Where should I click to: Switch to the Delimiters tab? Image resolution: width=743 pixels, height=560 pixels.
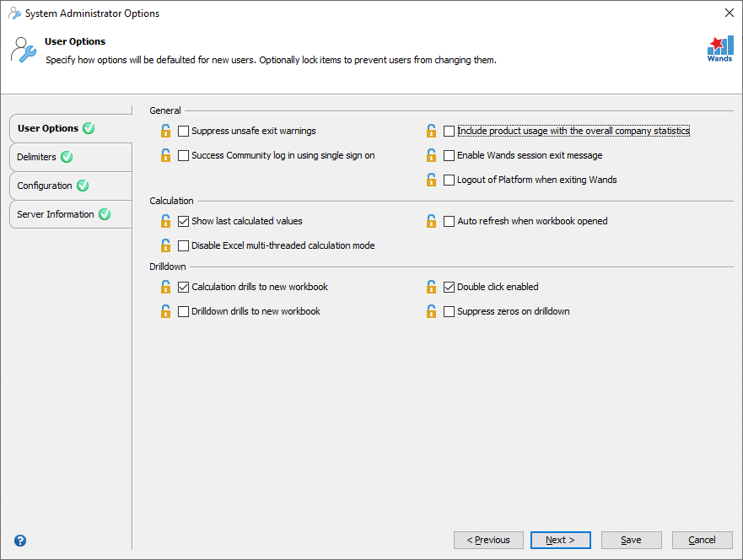tap(37, 157)
